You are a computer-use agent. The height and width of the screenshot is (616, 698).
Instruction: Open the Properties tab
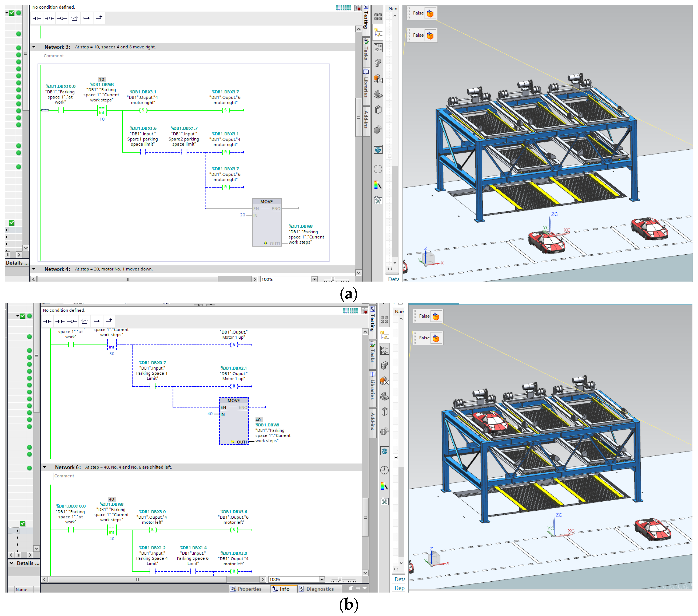pyautogui.click(x=246, y=589)
